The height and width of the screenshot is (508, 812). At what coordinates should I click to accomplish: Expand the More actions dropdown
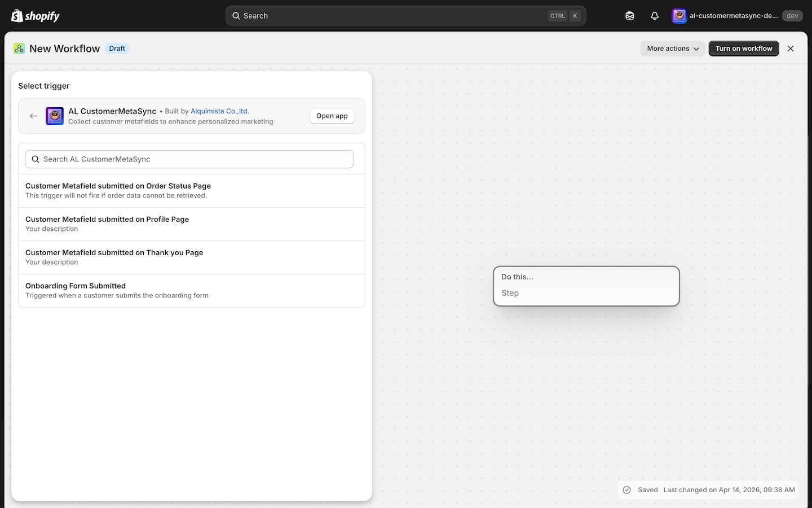[x=673, y=49]
